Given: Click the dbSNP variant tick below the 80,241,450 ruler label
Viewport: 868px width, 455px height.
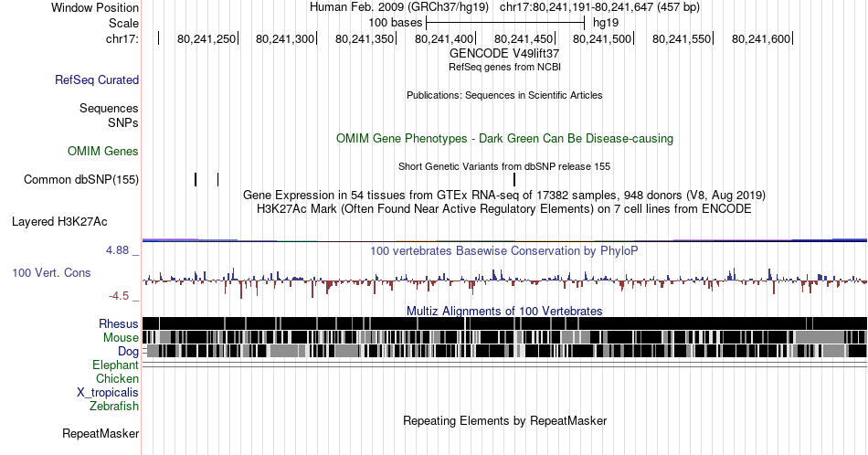Looking at the screenshot, I should 514,179.
